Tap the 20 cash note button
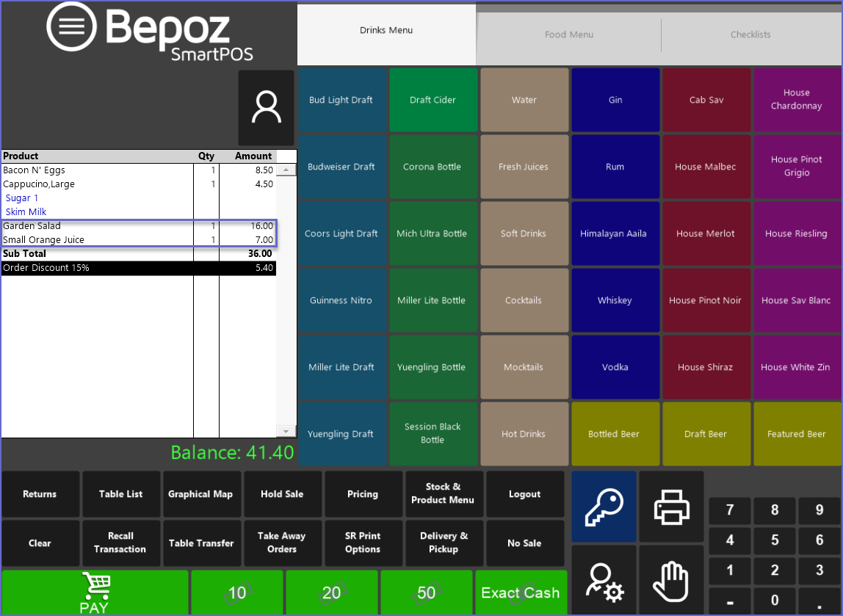This screenshot has width=843, height=616. pyautogui.click(x=332, y=593)
